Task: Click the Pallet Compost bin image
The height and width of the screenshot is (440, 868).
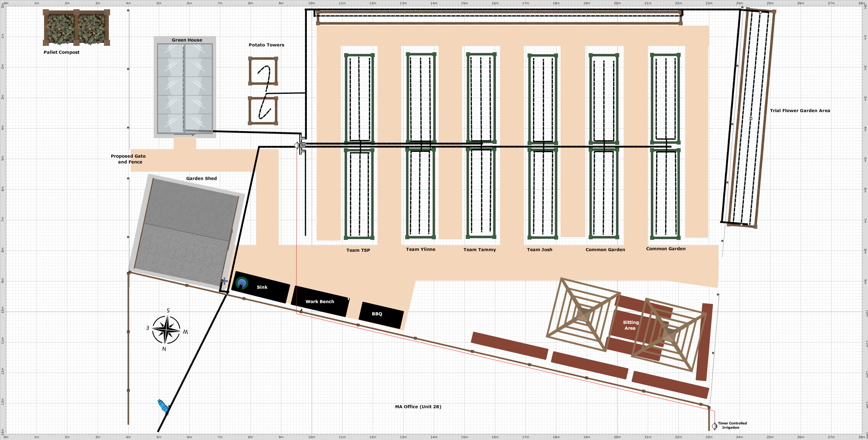Action: [x=76, y=28]
